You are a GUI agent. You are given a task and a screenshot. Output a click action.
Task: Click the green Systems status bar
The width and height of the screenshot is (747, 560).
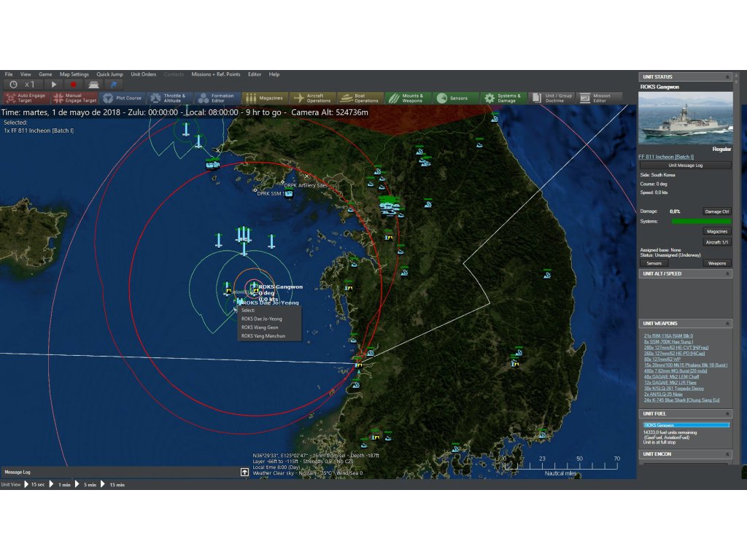700,221
